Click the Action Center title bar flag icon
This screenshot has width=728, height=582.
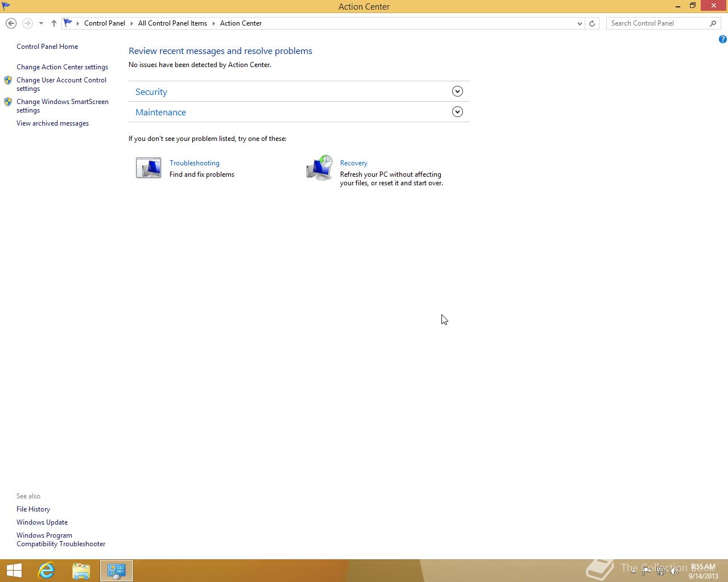click(x=6, y=6)
